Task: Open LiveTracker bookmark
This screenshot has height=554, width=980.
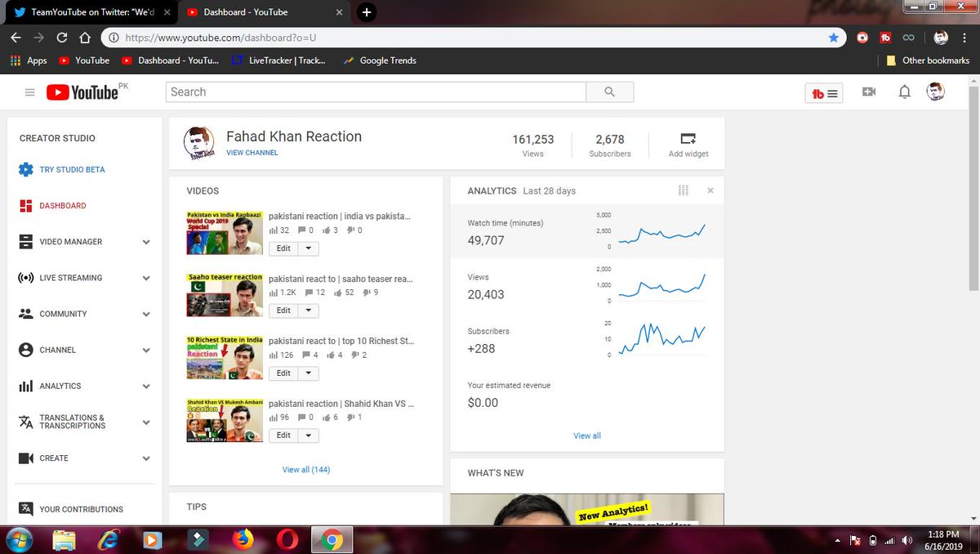Action: pos(278,60)
